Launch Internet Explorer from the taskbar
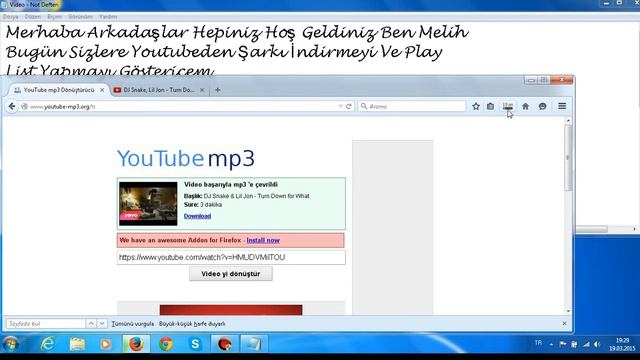Image resolution: width=640 pixels, height=360 pixels. click(x=48, y=344)
